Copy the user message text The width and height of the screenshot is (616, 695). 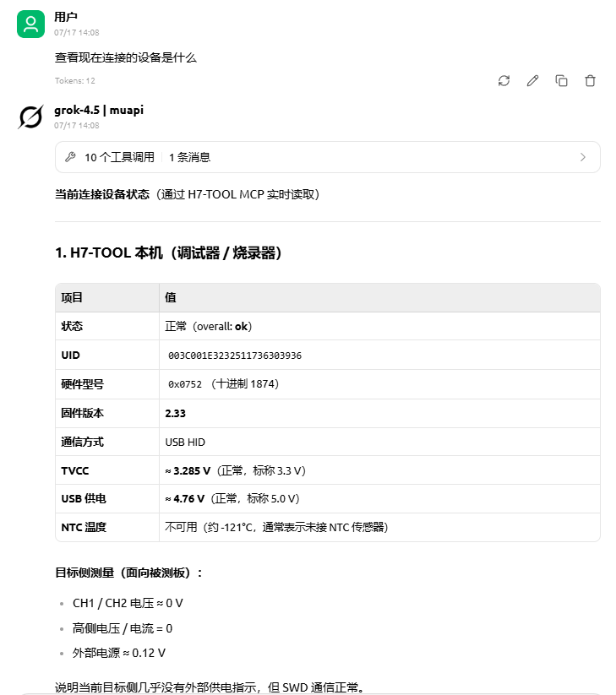click(561, 81)
